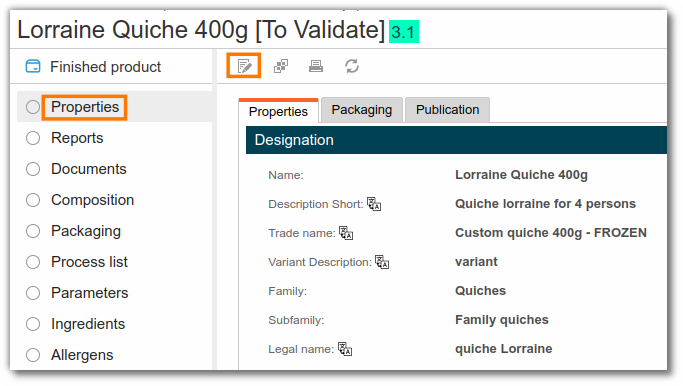Switch to the Packaging tab
683x386 pixels.
(362, 110)
